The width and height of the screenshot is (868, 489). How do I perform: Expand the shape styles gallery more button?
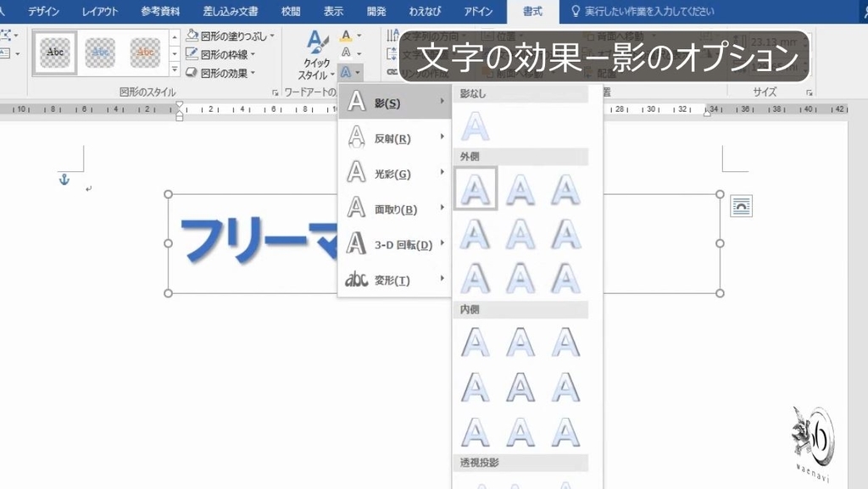click(x=175, y=69)
